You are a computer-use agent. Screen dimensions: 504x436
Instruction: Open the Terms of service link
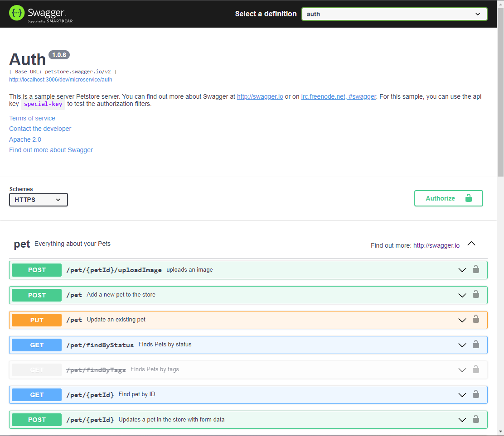(32, 118)
